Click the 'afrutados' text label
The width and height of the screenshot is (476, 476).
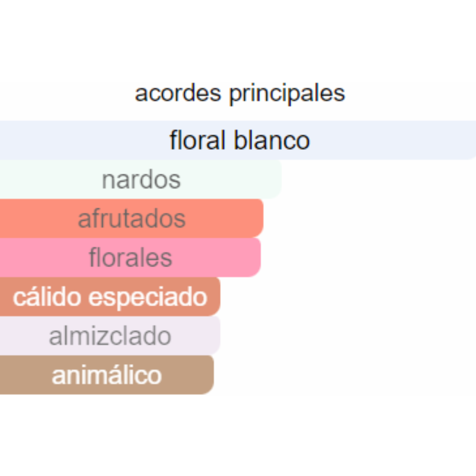(132, 219)
